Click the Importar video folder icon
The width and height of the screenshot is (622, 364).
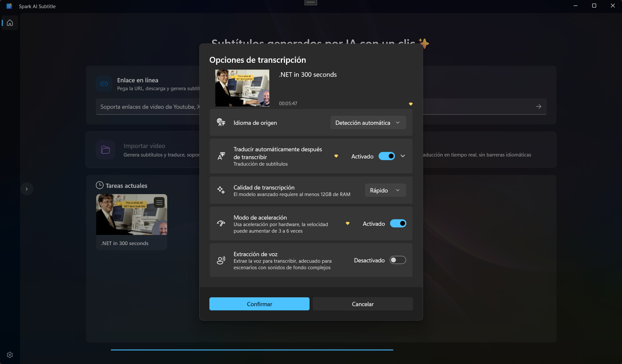[x=105, y=150]
